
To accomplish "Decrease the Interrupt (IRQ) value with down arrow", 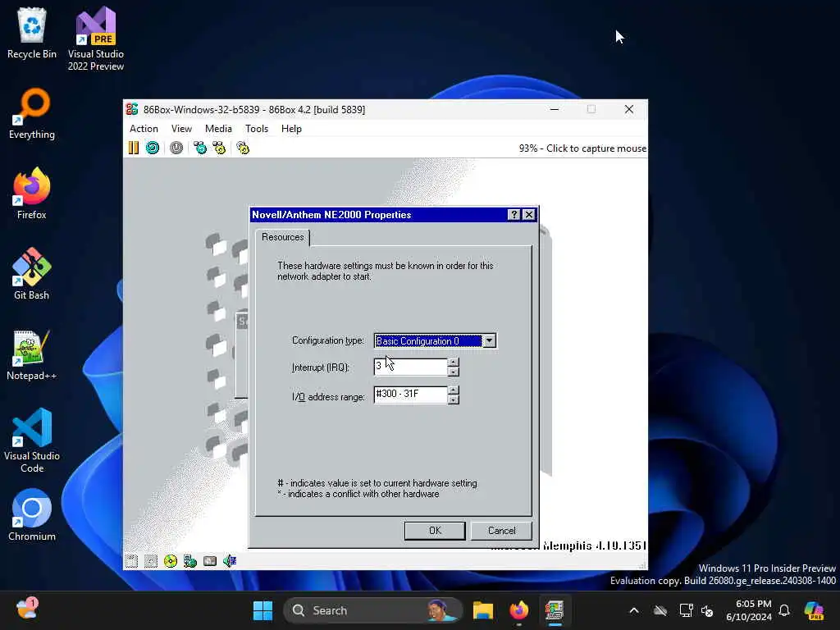I will [x=453, y=372].
